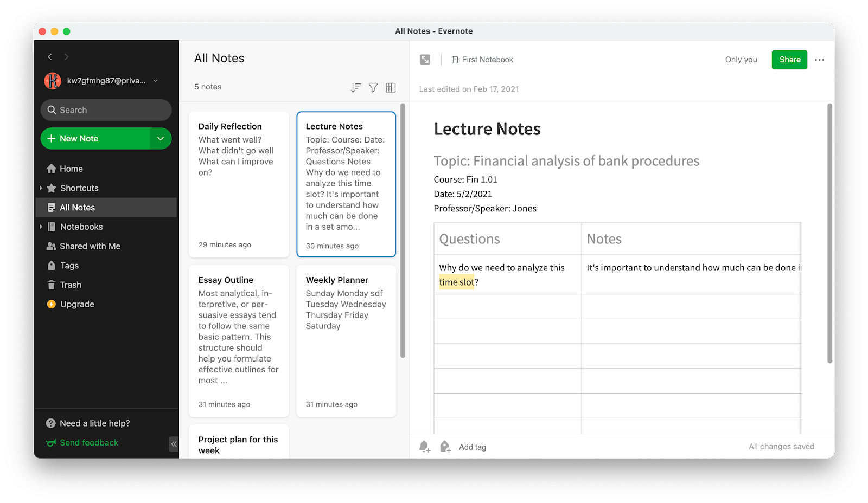Viewport: 868px width, 503px height.
Task: Expand the note to full screen
Action: pyautogui.click(x=425, y=60)
